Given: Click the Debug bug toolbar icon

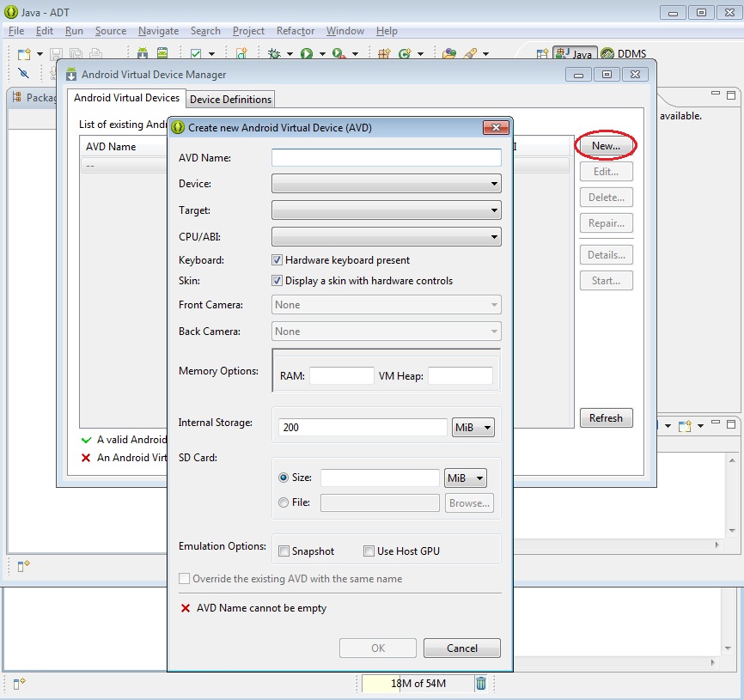Looking at the screenshot, I should (x=274, y=53).
